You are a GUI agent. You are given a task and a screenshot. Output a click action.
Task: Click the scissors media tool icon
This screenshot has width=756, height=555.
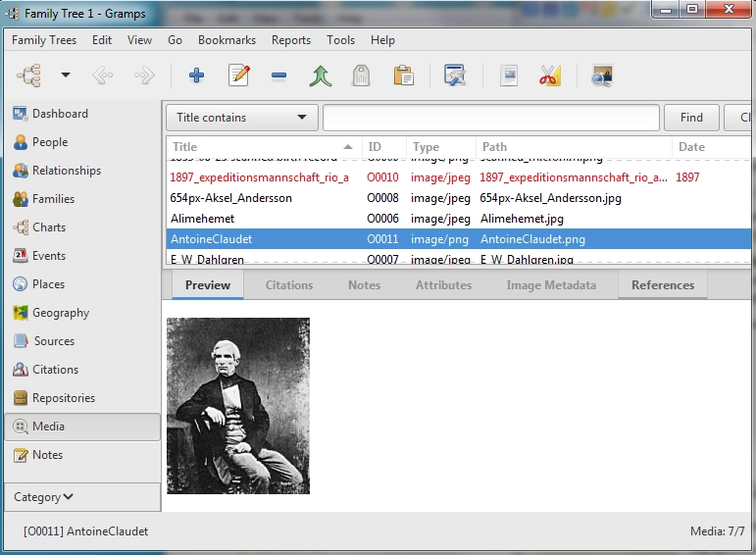pyautogui.click(x=550, y=76)
